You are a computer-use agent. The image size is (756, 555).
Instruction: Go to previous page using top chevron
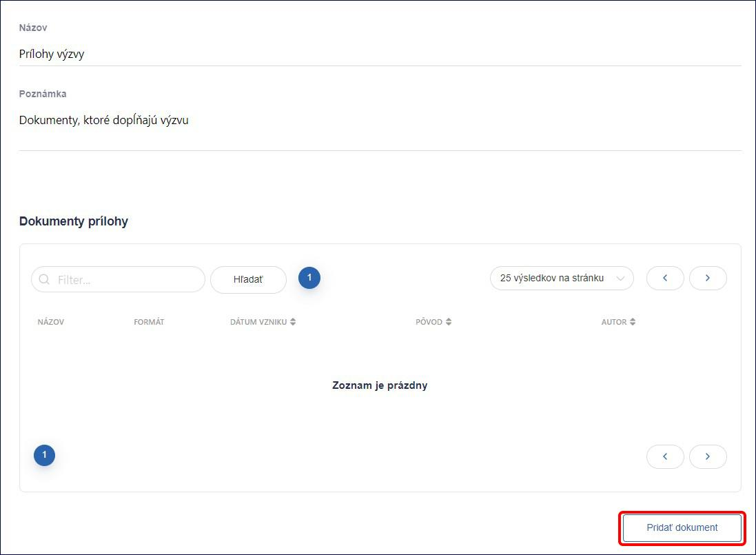click(x=665, y=279)
